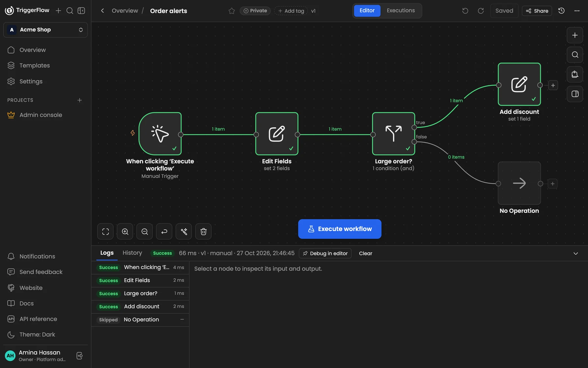Clear the execution logs

pyautogui.click(x=366, y=254)
